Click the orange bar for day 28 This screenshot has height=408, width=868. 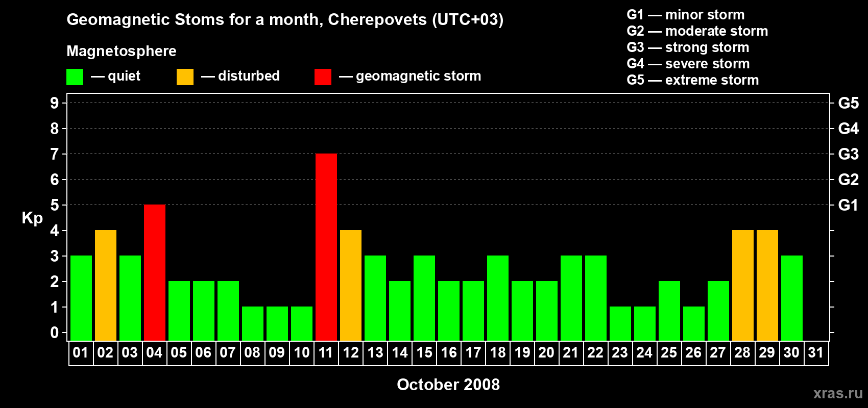point(743,285)
